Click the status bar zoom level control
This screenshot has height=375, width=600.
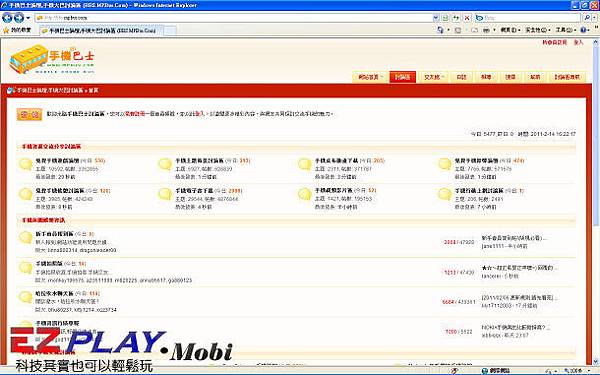point(578,371)
